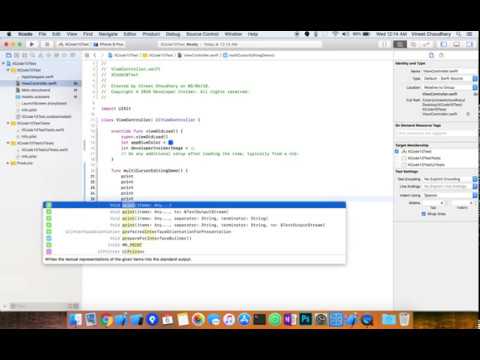Pick the preferredInterfaceOrientationForPresentation suggestion

coord(194,232)
